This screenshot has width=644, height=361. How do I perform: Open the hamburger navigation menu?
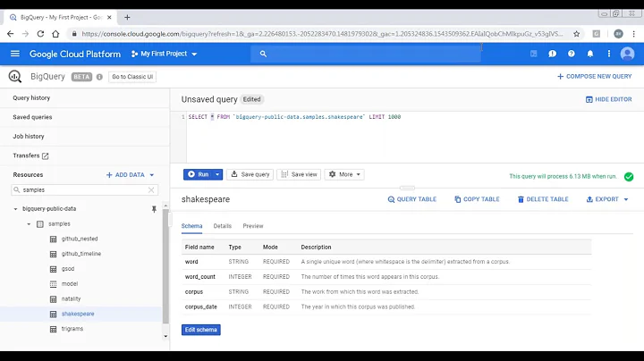click(15, 54)
